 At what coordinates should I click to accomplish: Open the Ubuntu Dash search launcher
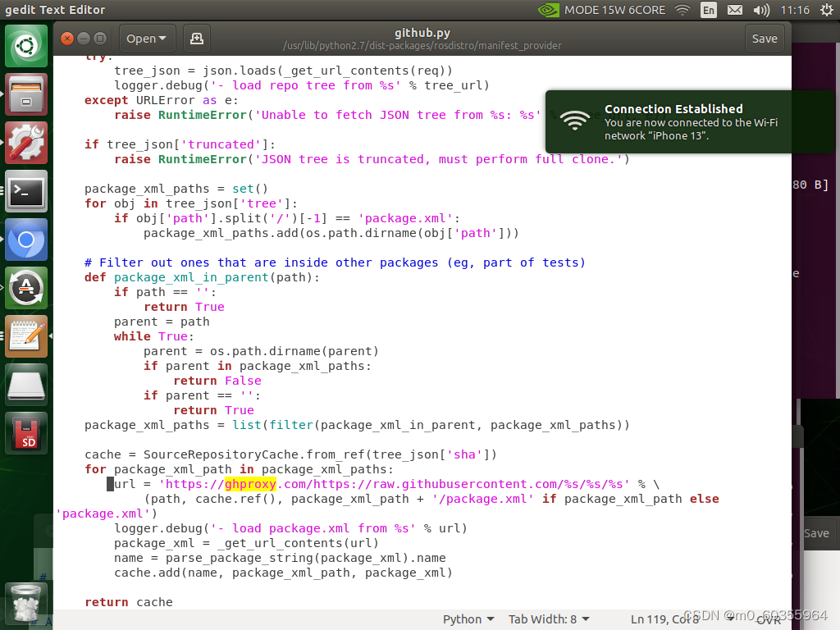coord(26,46)
